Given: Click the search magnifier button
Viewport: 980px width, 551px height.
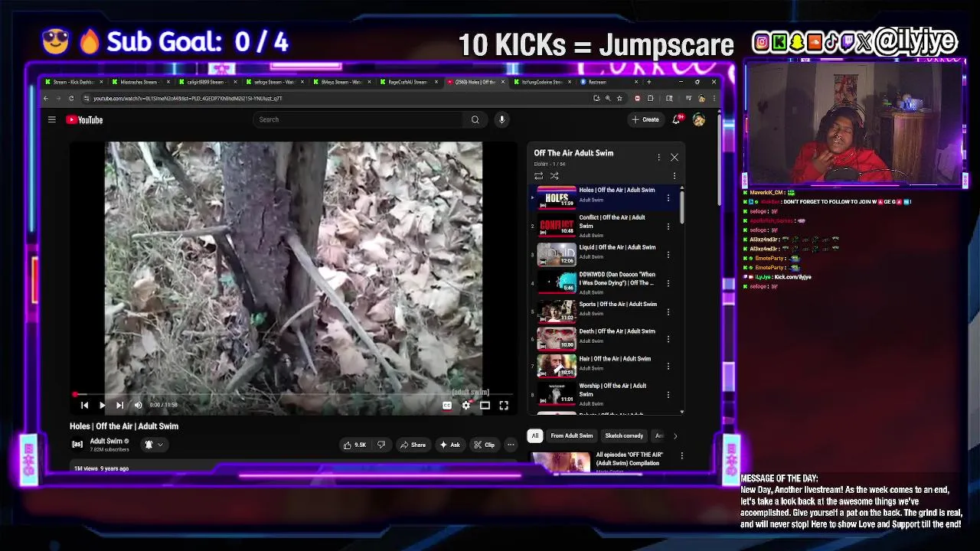Looking at the screenshot, I should tap(475, 119).
